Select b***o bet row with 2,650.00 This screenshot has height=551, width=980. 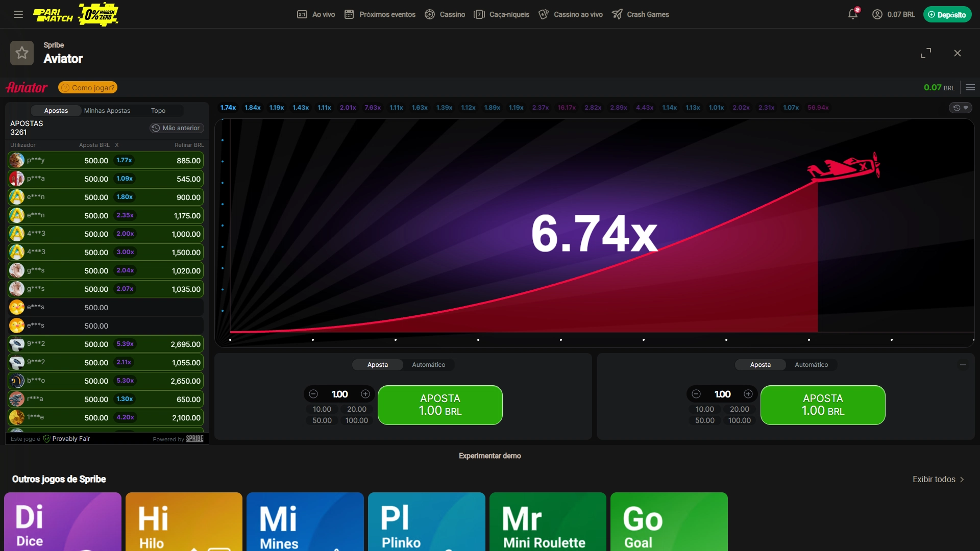pyautogui.click(x=106, y=381)
